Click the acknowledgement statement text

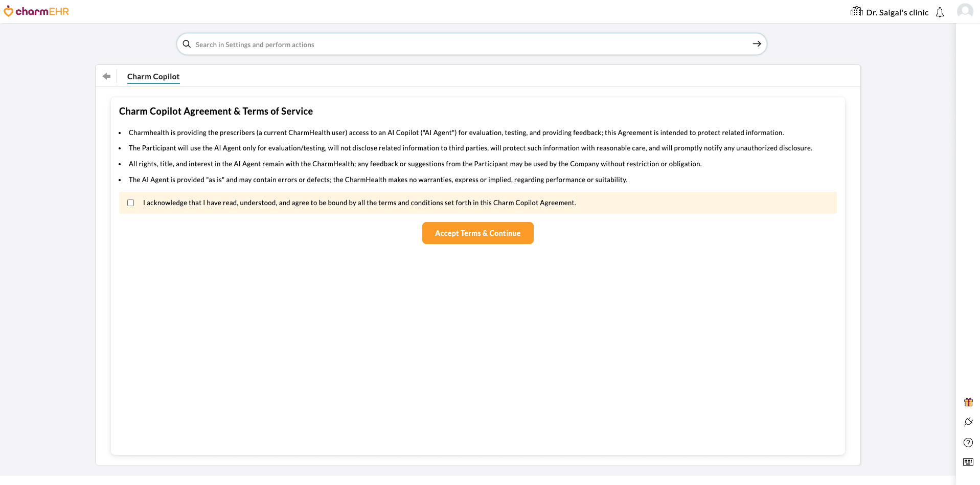359,203
